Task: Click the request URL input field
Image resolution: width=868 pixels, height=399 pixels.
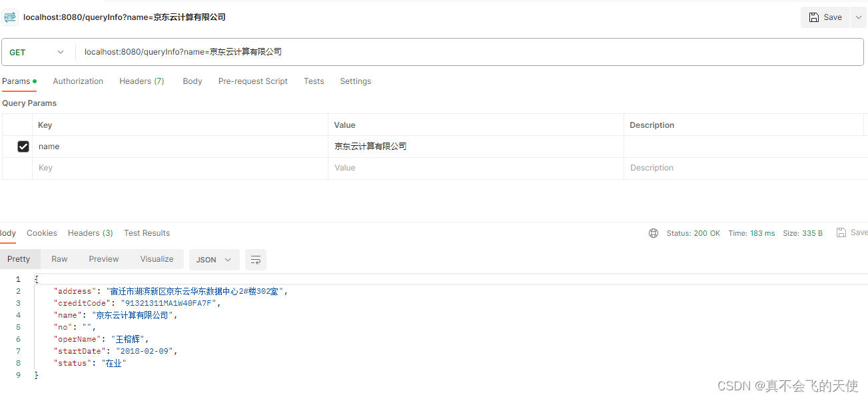Action: click(x=470, y=52)
